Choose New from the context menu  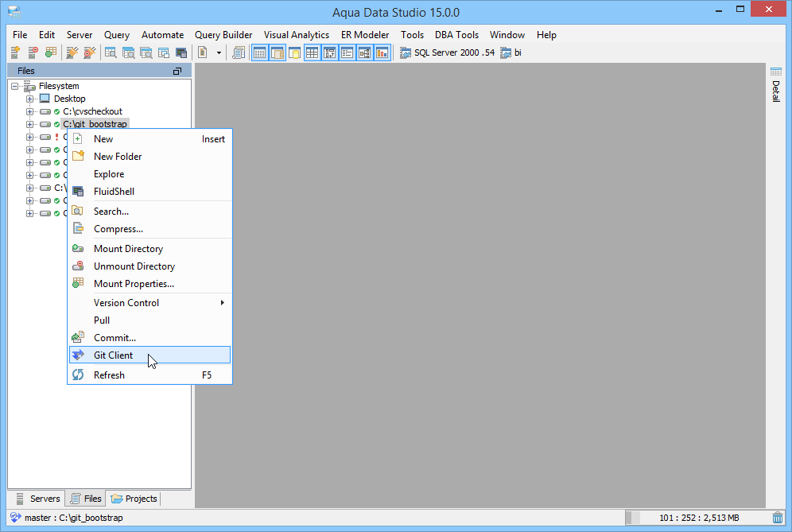pyautogui.click(x=150, y=139)
